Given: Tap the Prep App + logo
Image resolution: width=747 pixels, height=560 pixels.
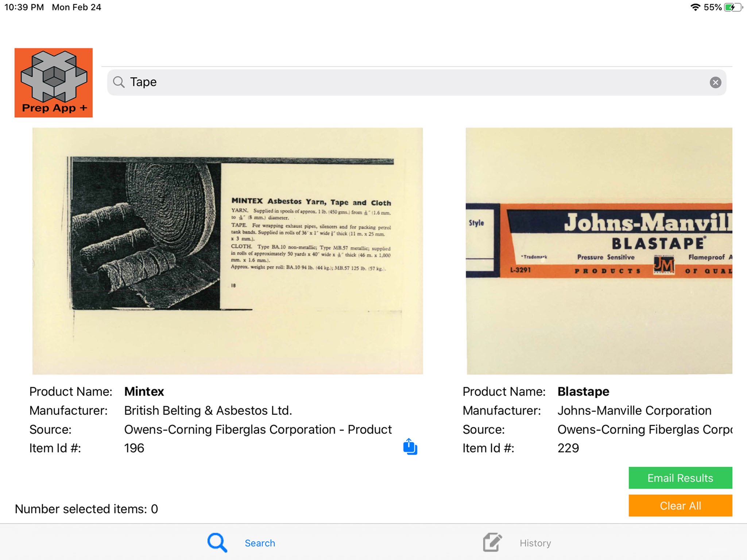Looking at the screenshot, I should click(54, 83).
